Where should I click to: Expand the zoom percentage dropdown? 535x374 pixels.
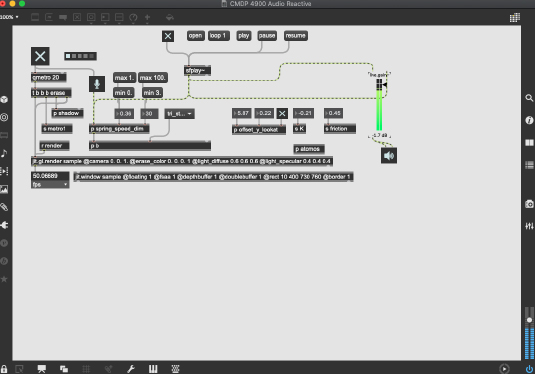(x=10, y=17)
